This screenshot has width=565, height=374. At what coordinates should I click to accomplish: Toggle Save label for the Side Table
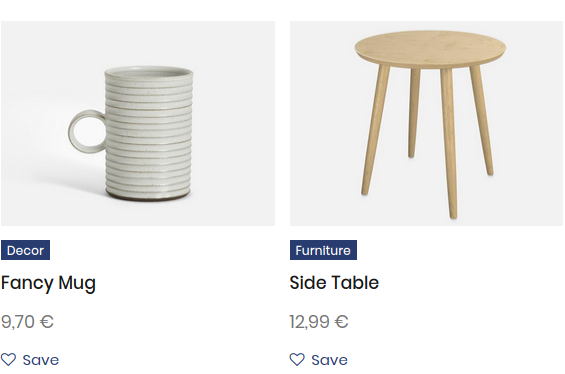pyautogui.click(x=329, y=360)
